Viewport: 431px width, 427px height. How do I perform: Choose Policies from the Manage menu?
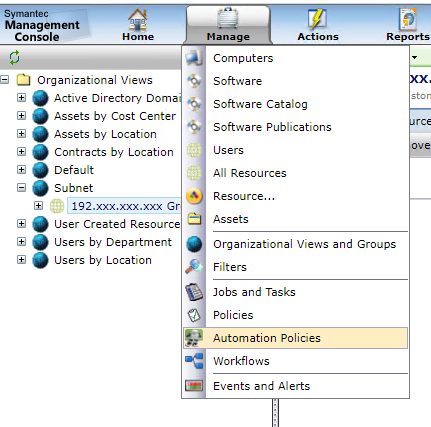tap(233, 315)
